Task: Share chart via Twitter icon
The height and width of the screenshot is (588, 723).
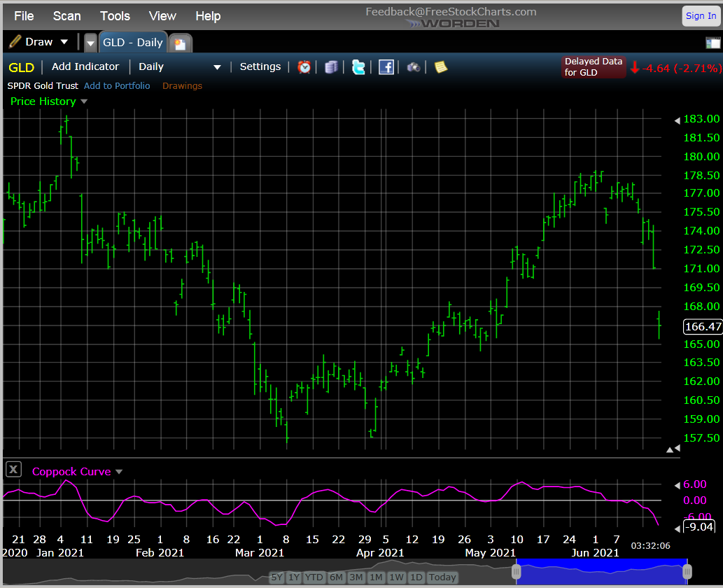Action: coord(358,67)
